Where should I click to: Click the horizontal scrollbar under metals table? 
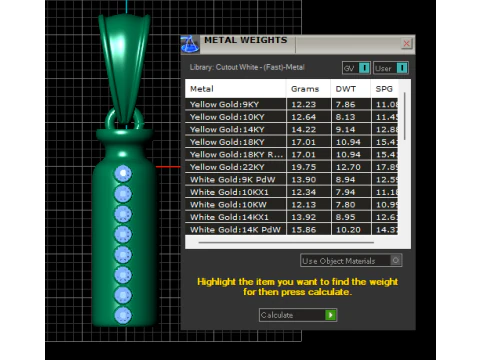(286, 243)
